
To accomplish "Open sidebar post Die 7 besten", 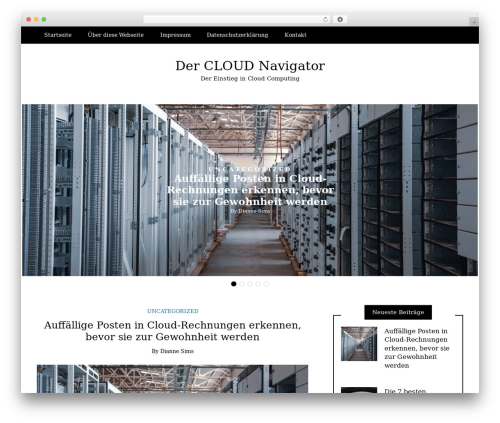I will [405, 391].
